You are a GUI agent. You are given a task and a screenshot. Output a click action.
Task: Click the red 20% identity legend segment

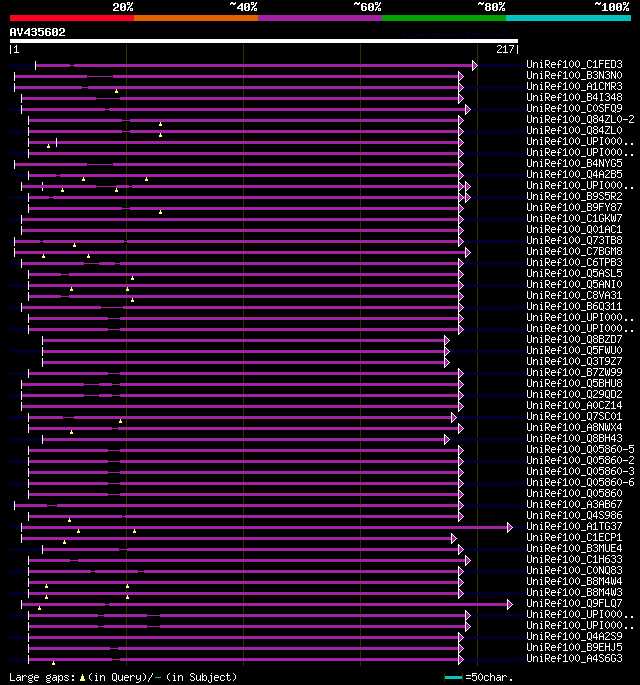[x=72, y=18]
